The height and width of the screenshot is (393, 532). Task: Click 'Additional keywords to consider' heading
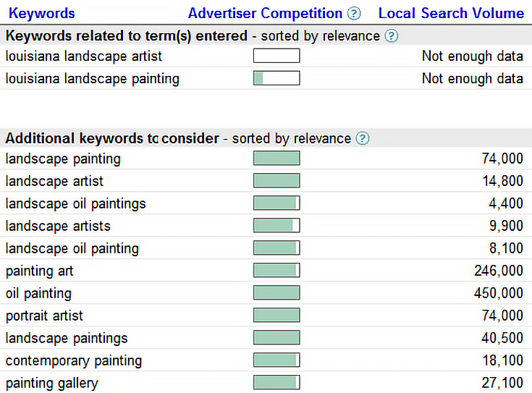tap(112, 138)
